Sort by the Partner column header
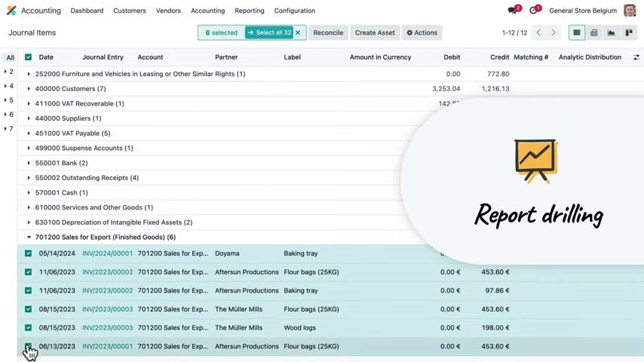Viewport: 644px width, 362px height. tap(226, 57)
